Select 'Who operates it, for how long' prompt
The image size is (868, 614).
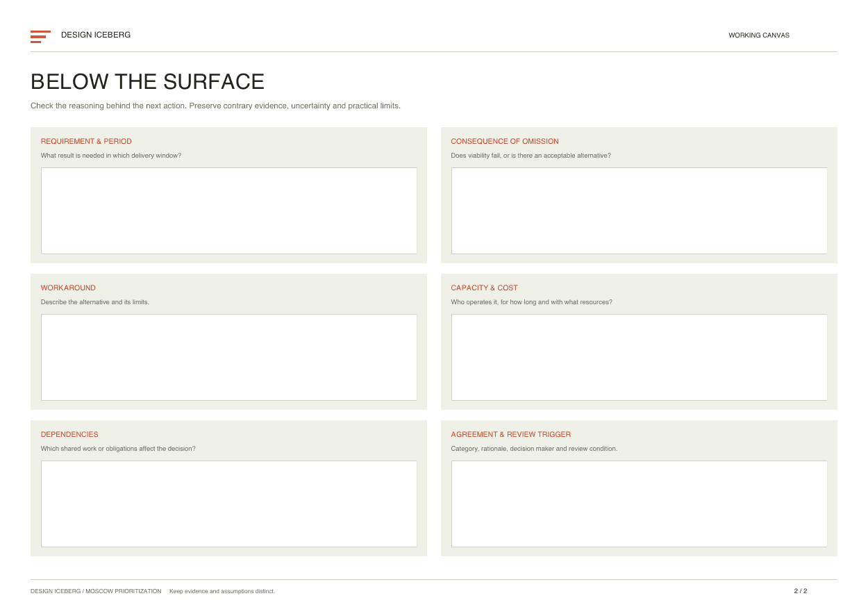532,302
